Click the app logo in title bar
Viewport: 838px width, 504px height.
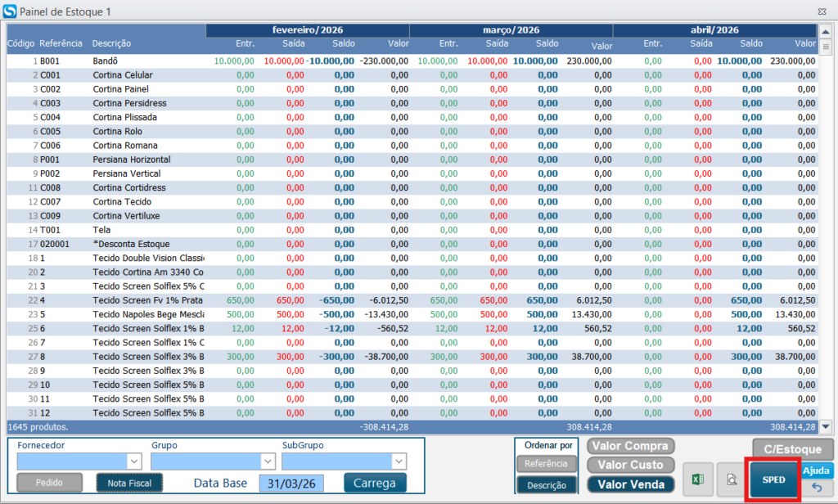point(9,12)
